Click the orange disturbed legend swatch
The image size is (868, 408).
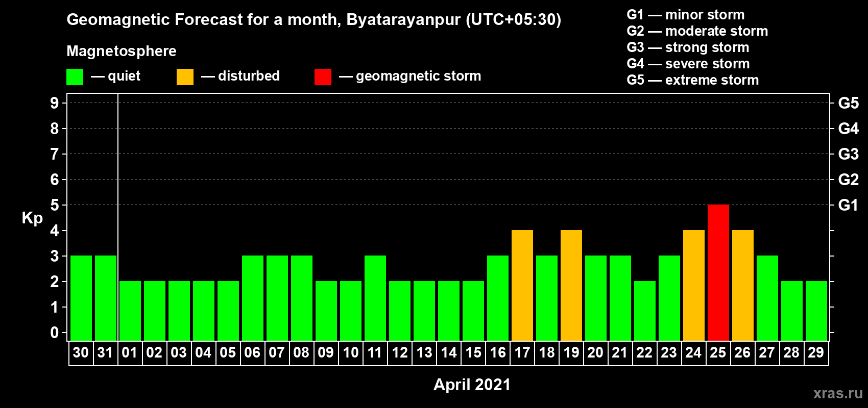point(185,77)
